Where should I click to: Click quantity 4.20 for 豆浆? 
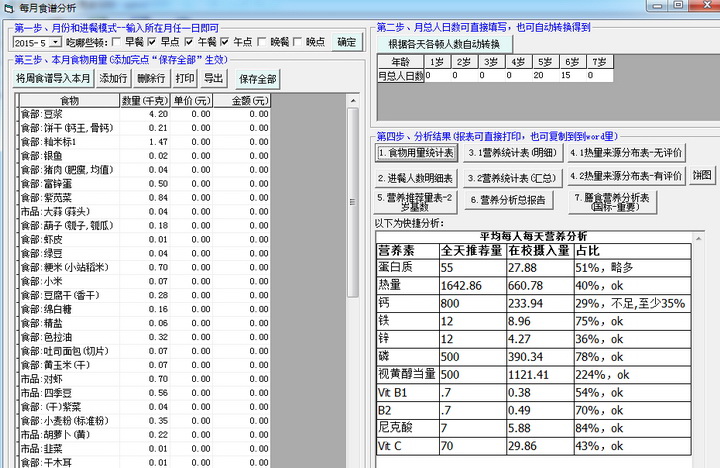[x=145, y=114]
